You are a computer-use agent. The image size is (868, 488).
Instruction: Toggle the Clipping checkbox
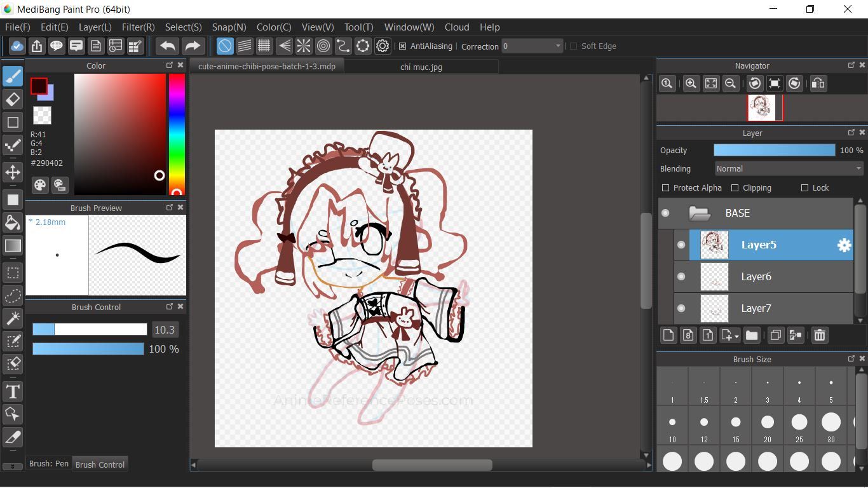coord(735,188)
